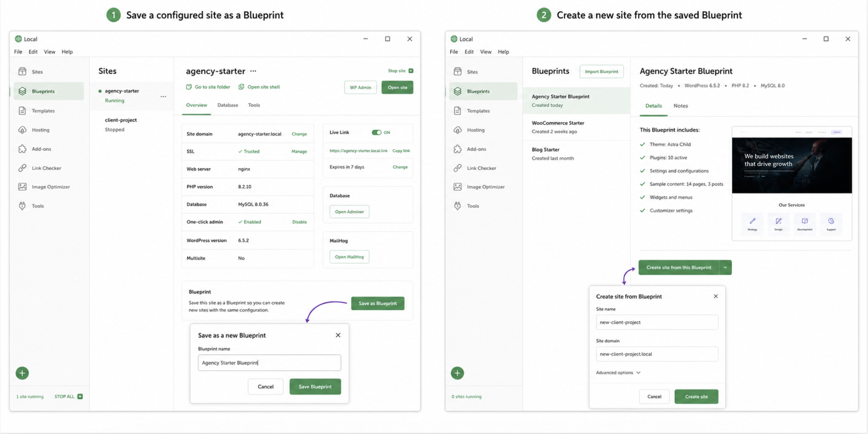868x434 pixels.
Task: Open ellipsis menu on agency-starter site row
Action: coord(163,96)
